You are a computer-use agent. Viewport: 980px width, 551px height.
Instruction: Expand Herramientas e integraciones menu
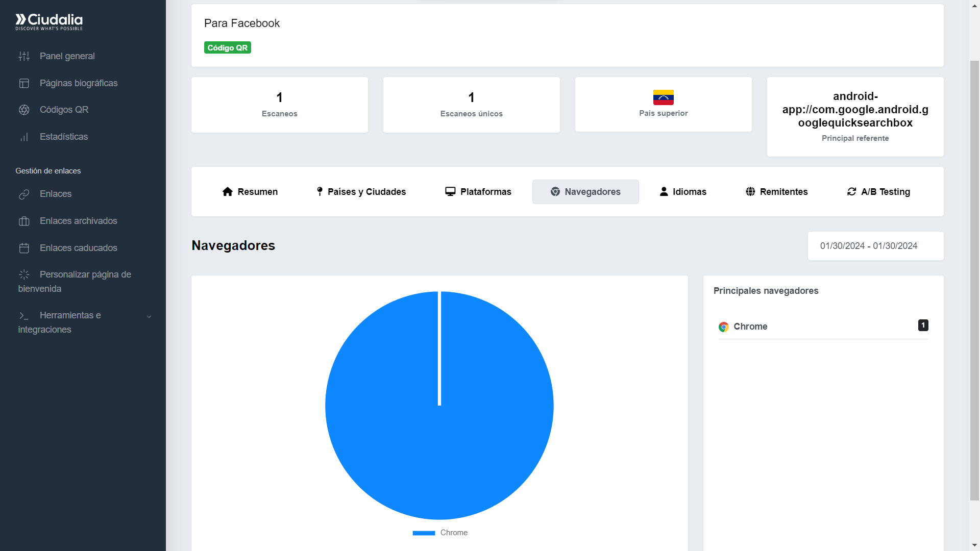[149, 317]
